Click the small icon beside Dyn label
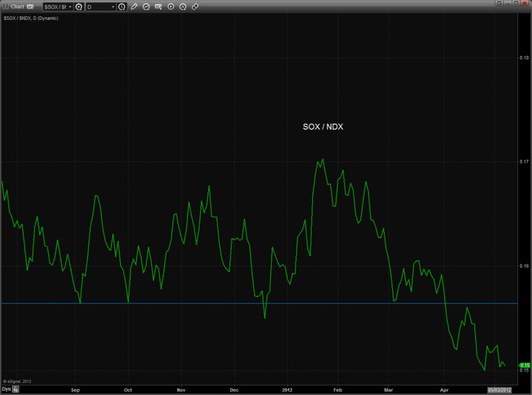This screenshot has height=395, width=532. (x=16, y=390)
